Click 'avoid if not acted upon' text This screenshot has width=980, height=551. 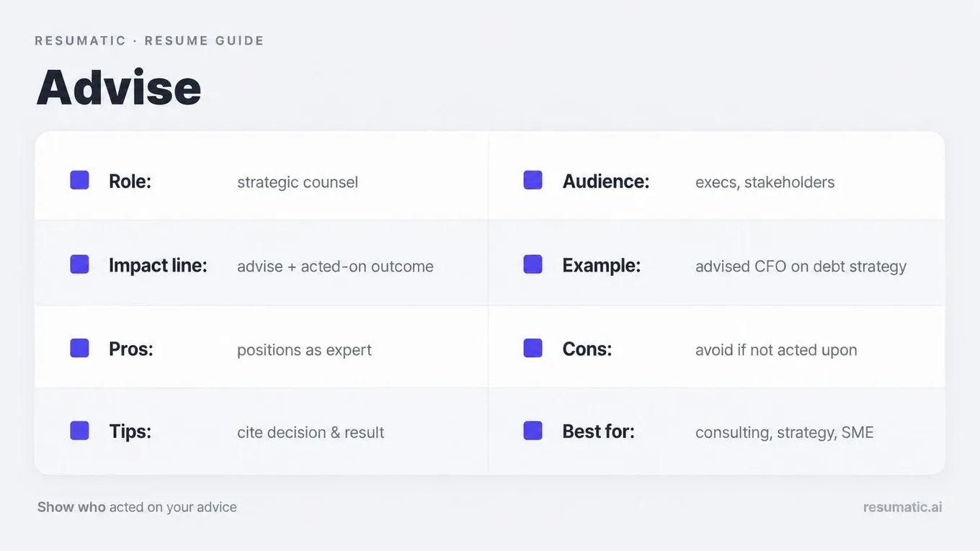(x=776, y=350)
